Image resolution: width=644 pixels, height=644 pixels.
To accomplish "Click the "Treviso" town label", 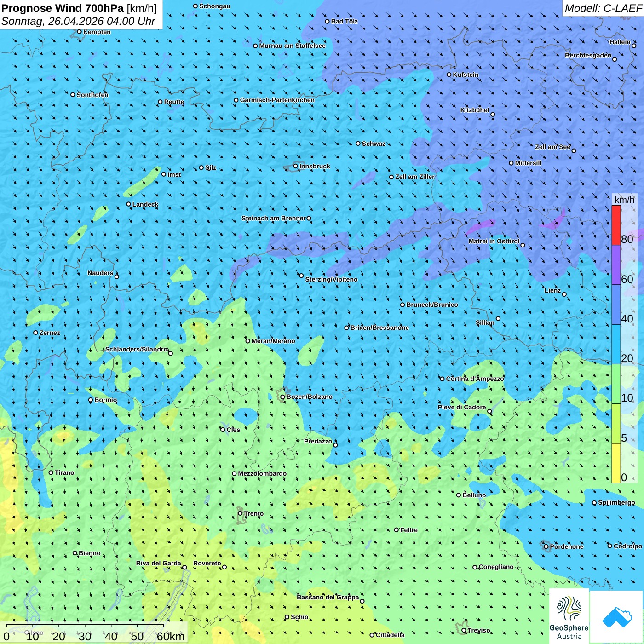I will coord(479,630).
